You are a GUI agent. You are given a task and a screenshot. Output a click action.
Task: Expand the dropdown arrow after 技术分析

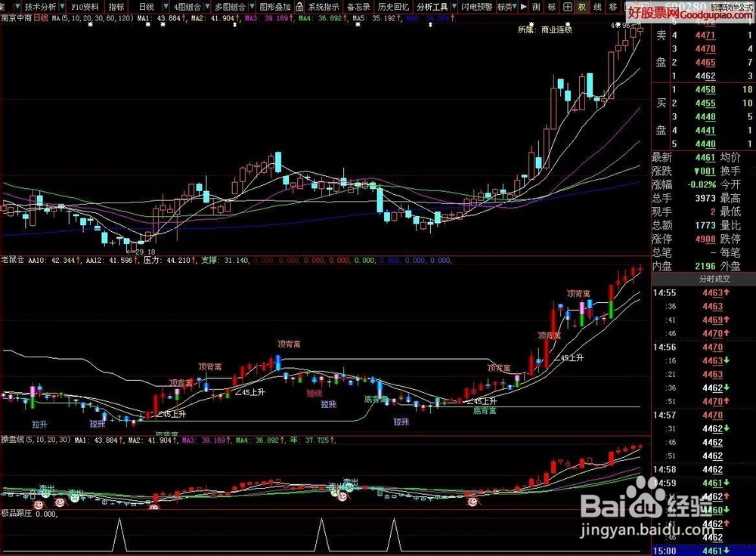(x=62, y=7)
